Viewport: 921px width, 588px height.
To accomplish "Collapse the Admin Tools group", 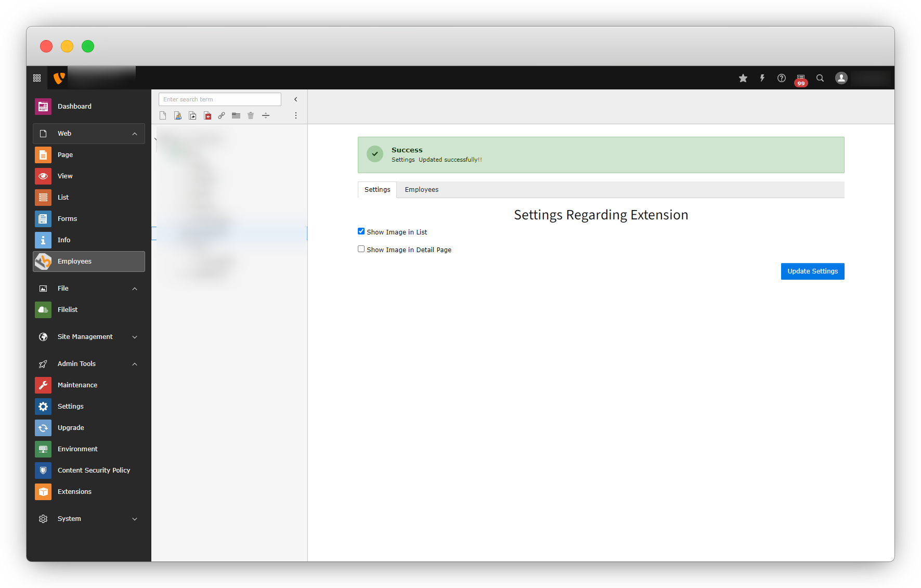I will click(x=135, y=364).
